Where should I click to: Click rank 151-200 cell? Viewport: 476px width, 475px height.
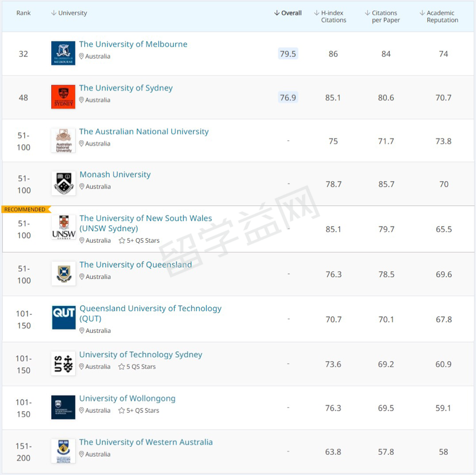[x=24, y=452]
